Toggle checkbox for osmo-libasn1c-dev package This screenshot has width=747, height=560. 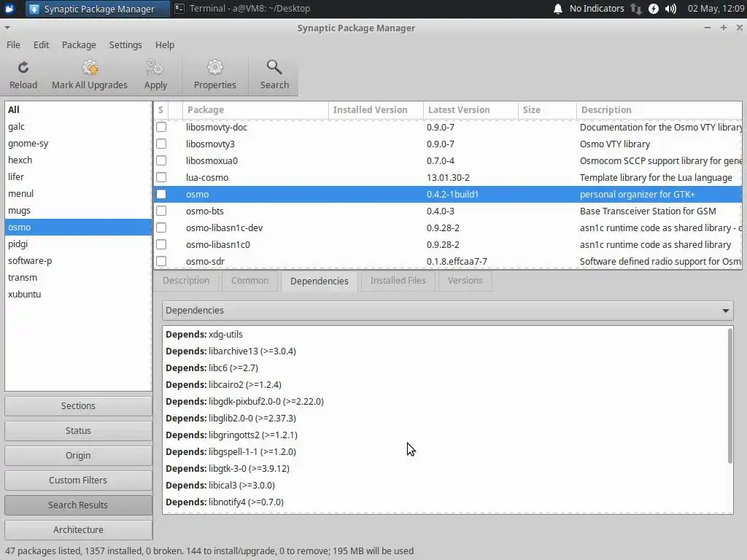click(161, 227)
